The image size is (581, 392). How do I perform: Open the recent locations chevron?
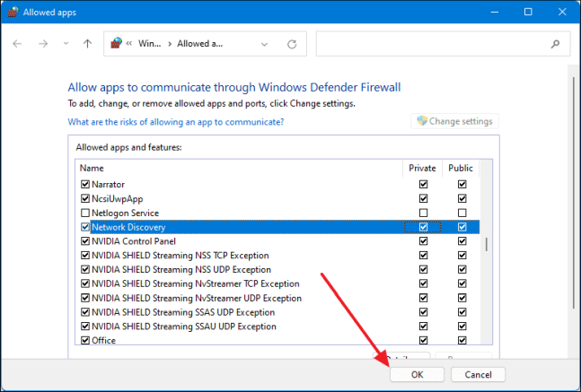tap(64, 44)
